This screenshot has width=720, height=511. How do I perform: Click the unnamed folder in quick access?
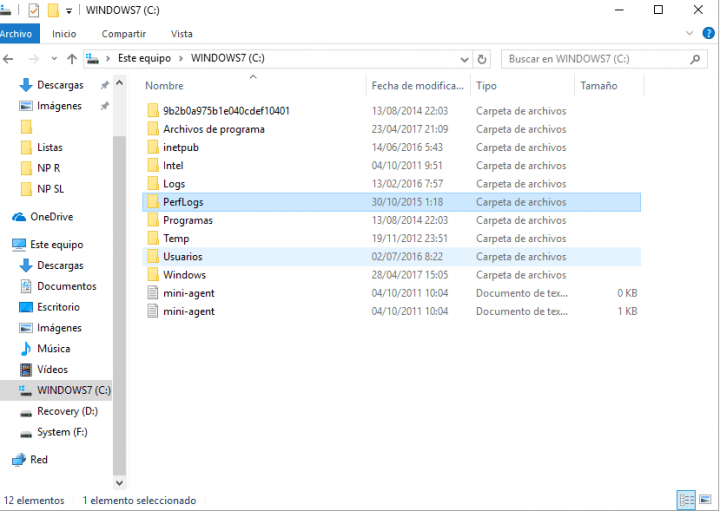pyautogui.click(x=26, y=126)
